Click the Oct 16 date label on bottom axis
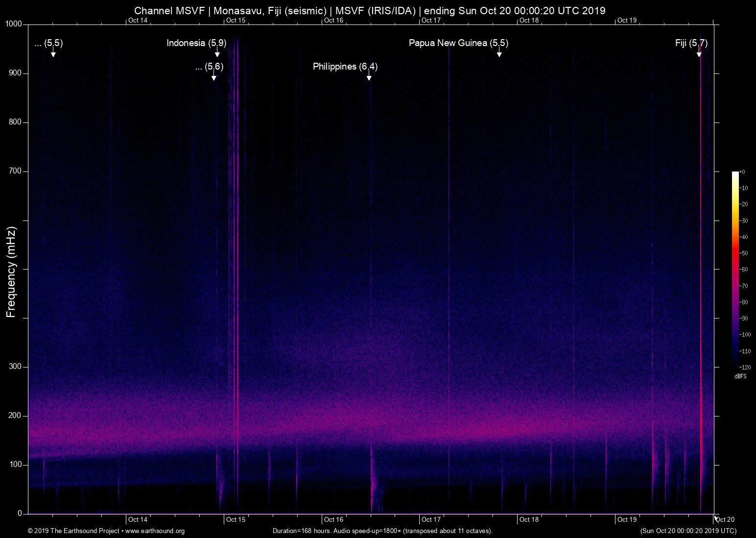Screen dimensions: 756x538 pos(333,519)
